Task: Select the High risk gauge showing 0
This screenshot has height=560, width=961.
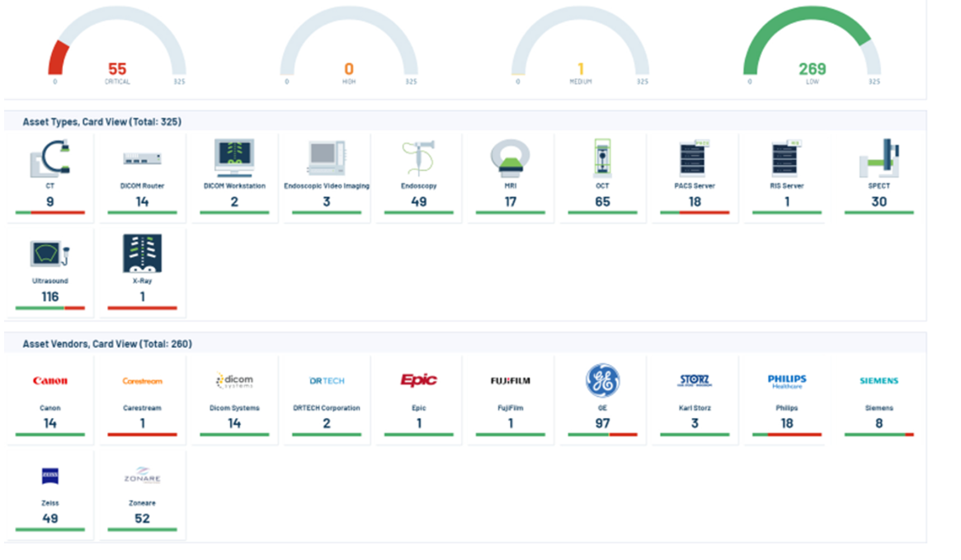Action: 349,46
